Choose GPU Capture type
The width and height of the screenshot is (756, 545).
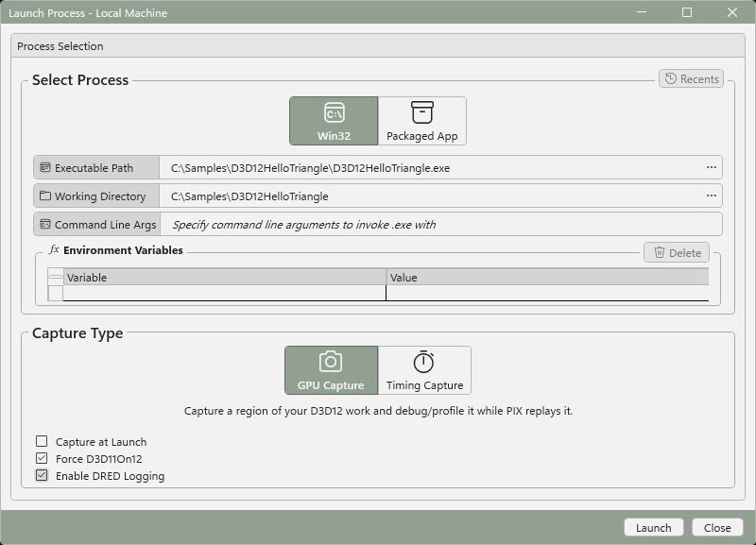click(332, 370)
